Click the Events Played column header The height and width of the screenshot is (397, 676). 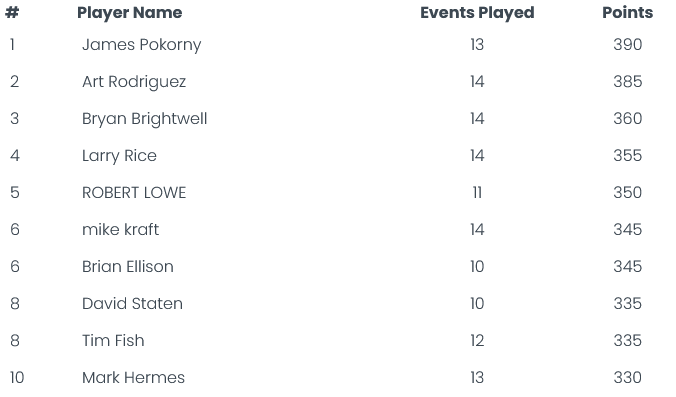(x=477, y=13)
